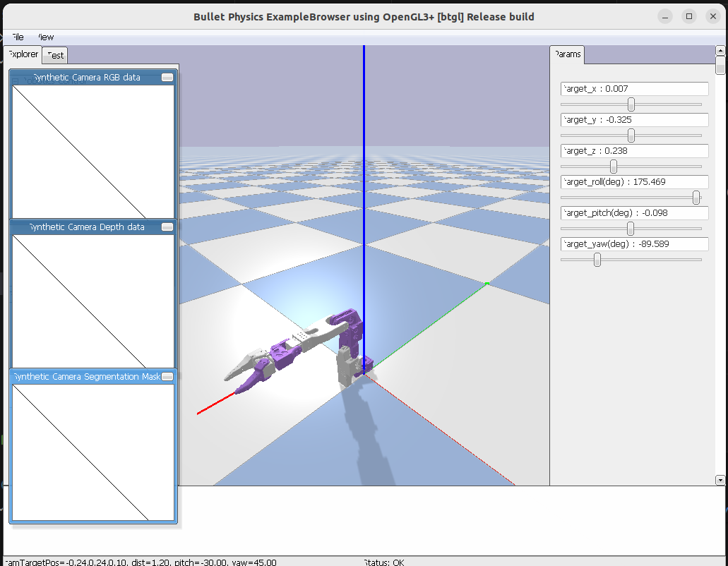
Task: Click the Synthetic Camera Depth data window button
Action: pos(167,227)
